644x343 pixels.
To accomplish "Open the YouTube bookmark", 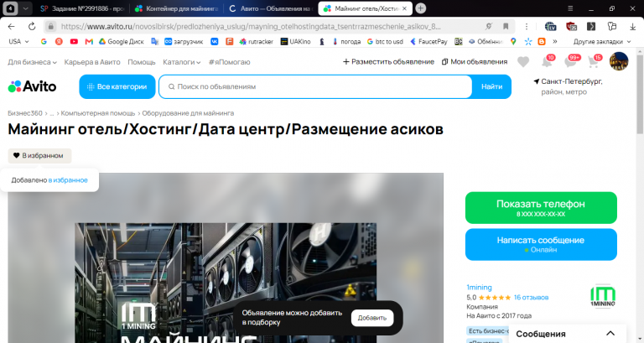I will tap(74, 41).
